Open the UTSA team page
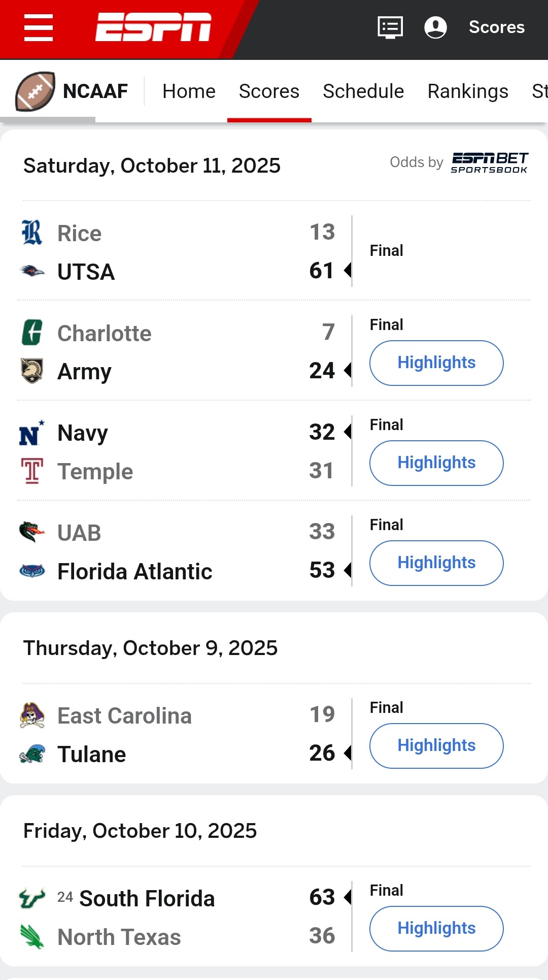This screenshot has width=548, height=980. pyautogui.click(x=86, y=272)
